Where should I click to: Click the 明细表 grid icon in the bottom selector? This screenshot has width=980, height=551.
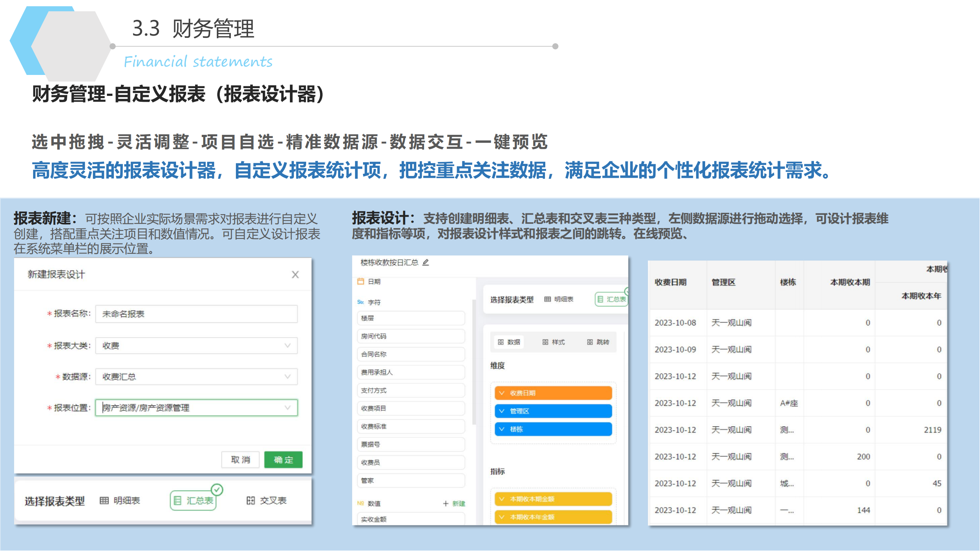[x=104, y=500]
